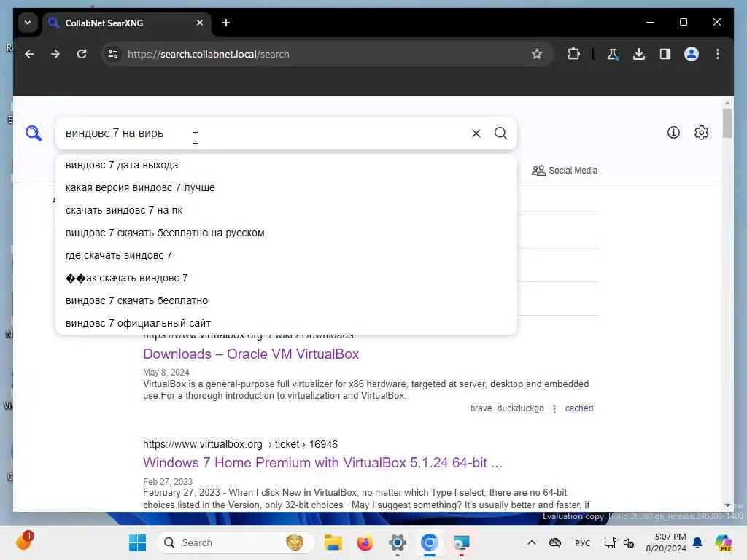The height and width of the screenshot is (560, 747).
Task: Open the muted volume tray icon
Action: [x=628, y=542]
